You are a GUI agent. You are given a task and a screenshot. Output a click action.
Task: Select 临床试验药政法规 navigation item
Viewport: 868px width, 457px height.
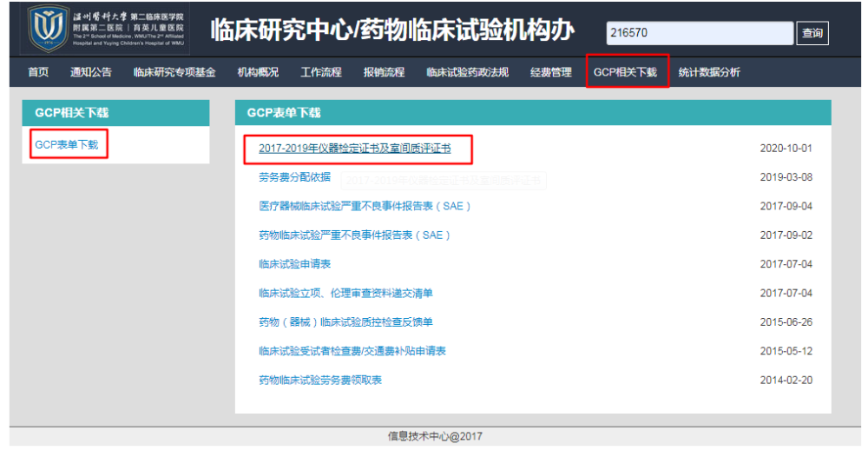point(467,72)
